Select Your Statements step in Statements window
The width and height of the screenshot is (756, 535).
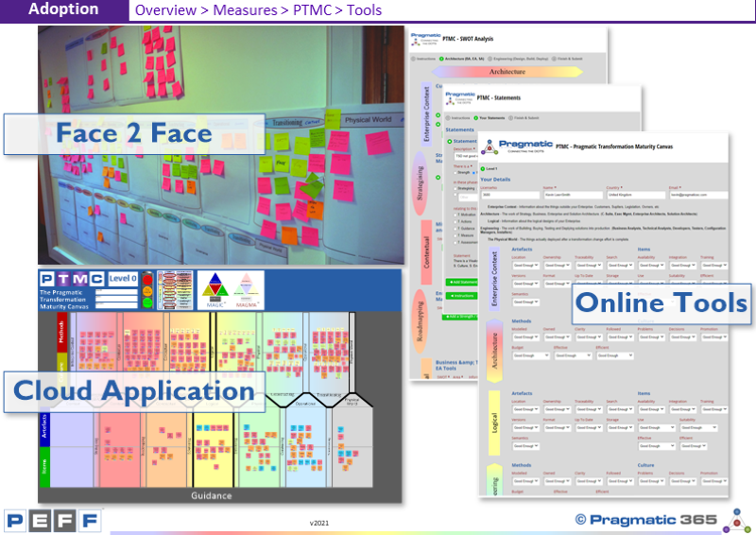coord(490,118)
